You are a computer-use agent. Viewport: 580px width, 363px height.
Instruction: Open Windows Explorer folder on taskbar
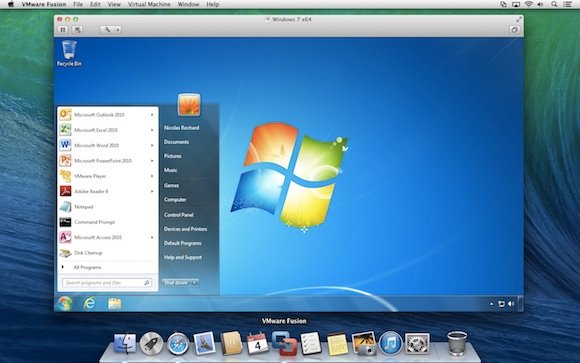tap(114, 304)
